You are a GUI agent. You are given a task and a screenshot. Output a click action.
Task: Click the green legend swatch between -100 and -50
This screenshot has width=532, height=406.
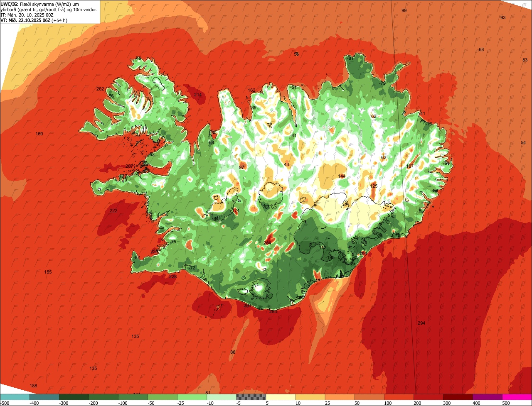[133, 397]
